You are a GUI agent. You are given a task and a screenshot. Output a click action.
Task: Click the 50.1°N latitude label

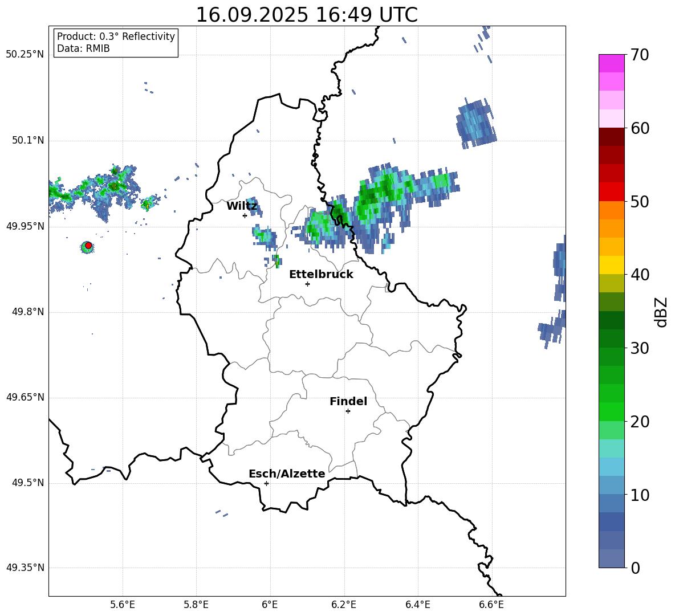(x=28, y=141)
